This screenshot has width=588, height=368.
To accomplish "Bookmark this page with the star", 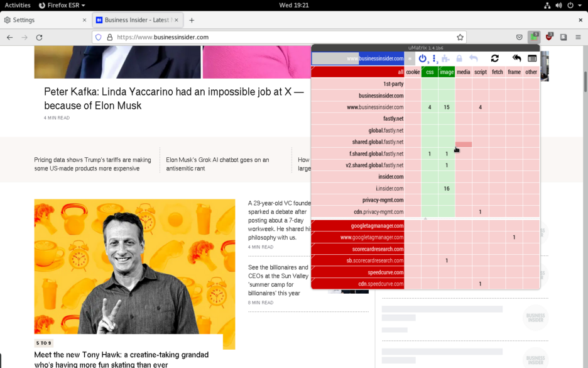I will coord(460,37).
